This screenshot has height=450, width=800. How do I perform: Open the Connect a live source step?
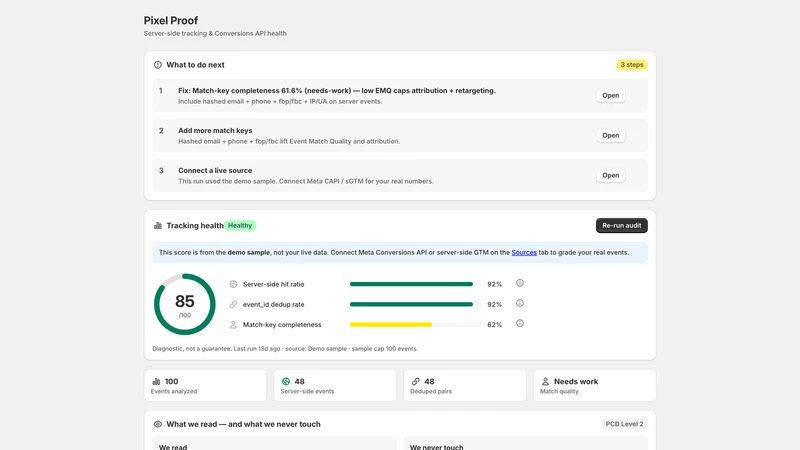610,175
